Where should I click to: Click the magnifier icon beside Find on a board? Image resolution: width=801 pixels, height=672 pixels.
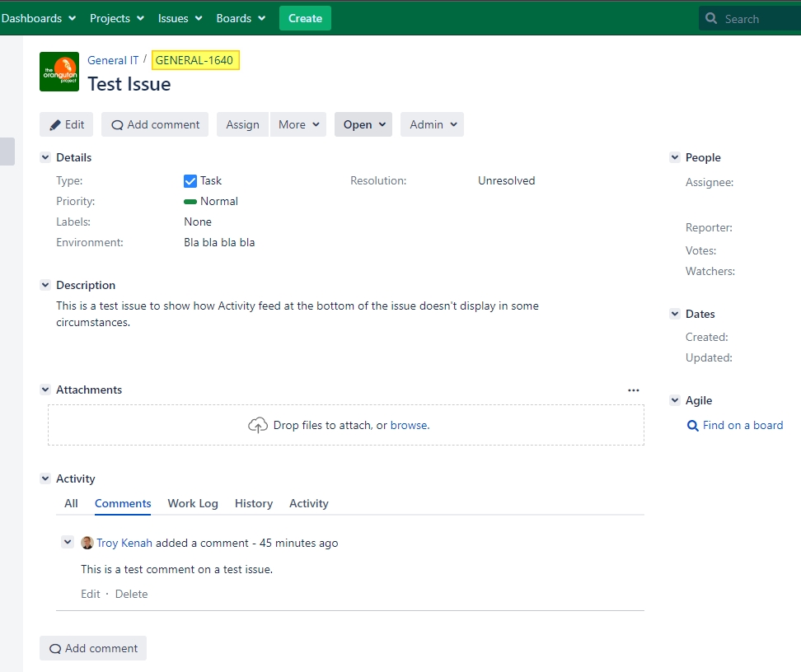[693, 426]
